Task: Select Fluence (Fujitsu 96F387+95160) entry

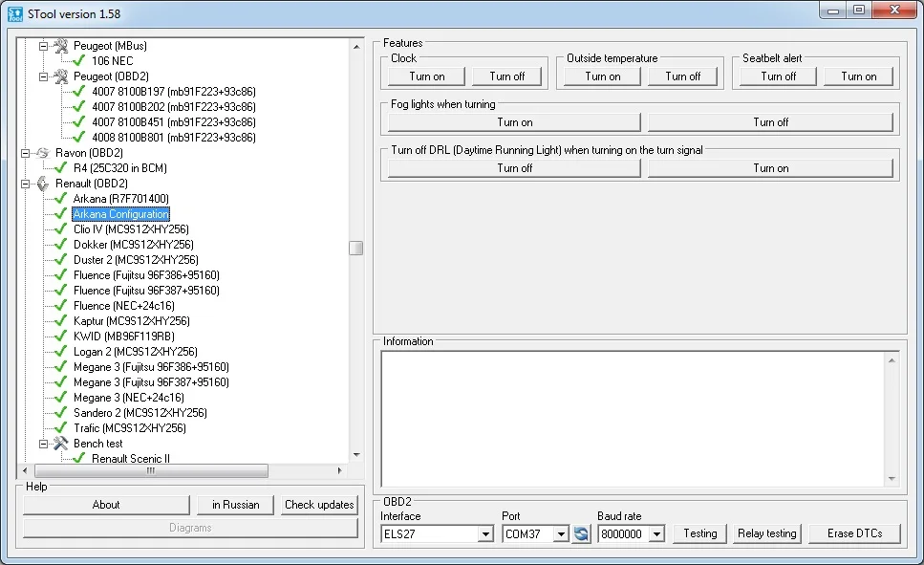Action: tap(146, 291)
